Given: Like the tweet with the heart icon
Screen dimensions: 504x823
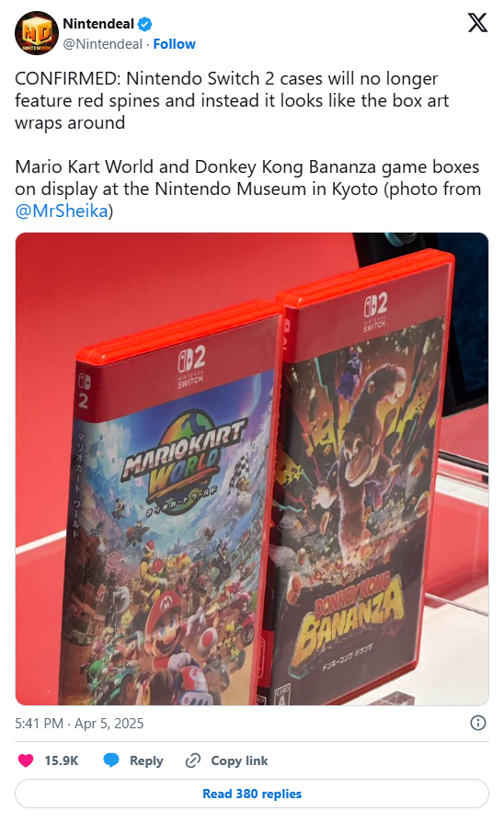Looking at the screenshot, I should coord(26,760).
